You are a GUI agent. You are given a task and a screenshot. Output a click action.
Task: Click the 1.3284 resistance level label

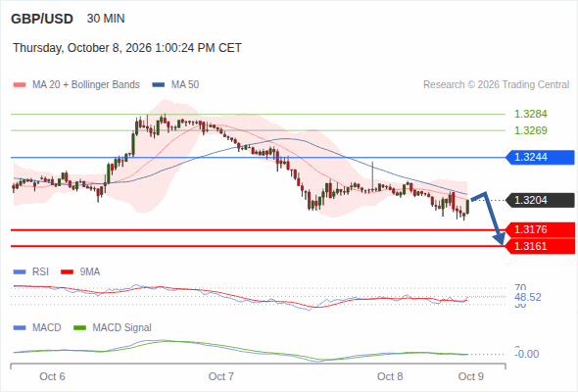point(530,114)
